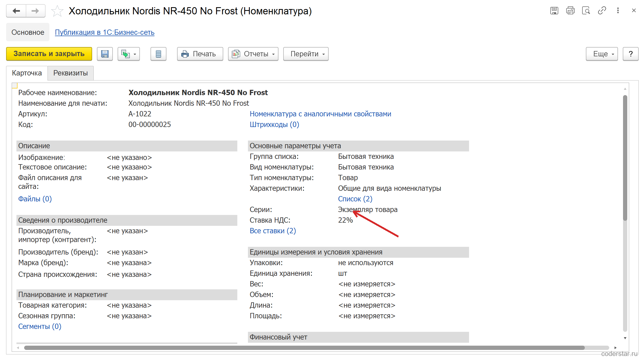This screenshot has width=644, height=360.
Task: Click the vertical scrollbar thumb
Action: [x=625, y=158]
